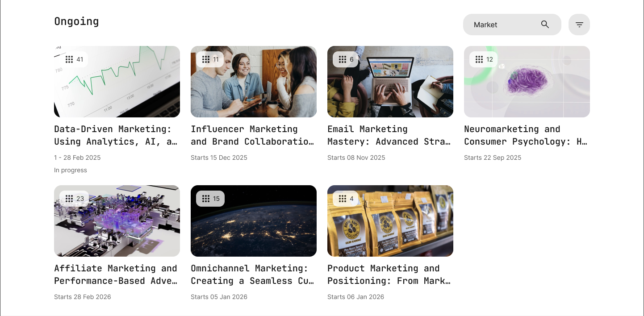Focus the search field containing Market
This screenshot has width=644, height=316.
[512, 25]
